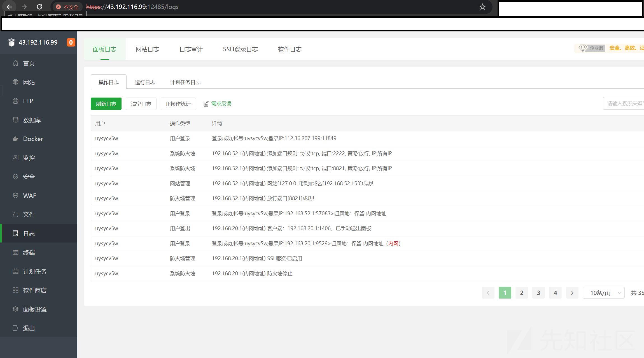Click the 43.192.116.99 server title in sidebar
Image resolution: width=644 pixels, height=358 pixels.
[x=38, y=42]
